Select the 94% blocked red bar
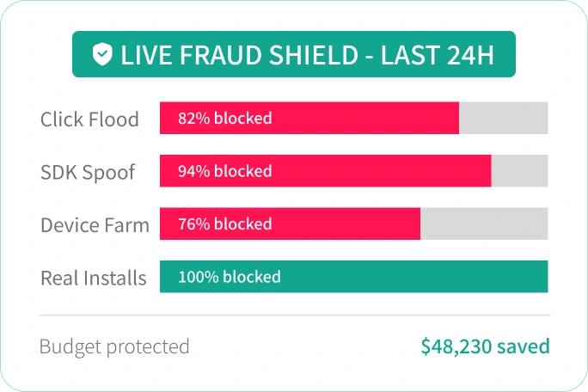The image size is (588, 392). 326,171
